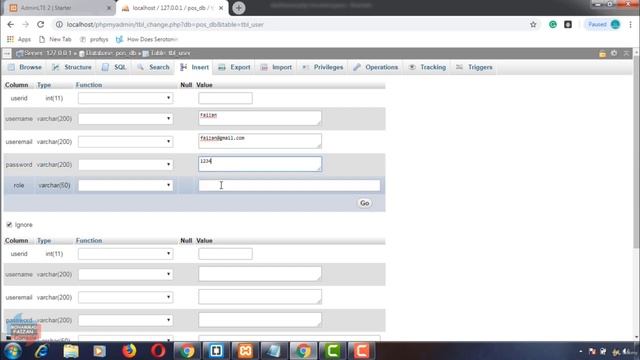Open the green Grammarly extension icon
This screenshot has height=360, width=640.
coord(553,24)
